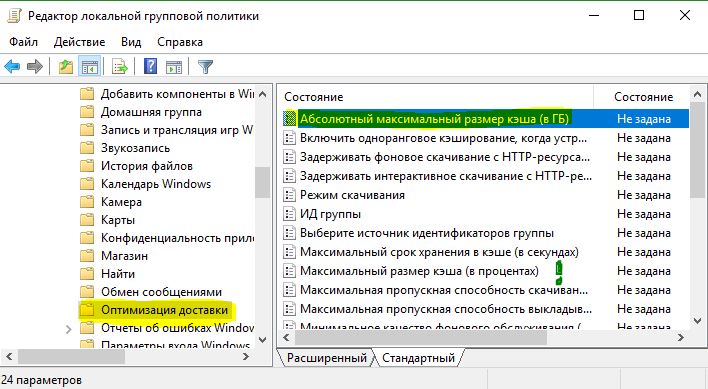Policy list horizontal scroll left arrow
The height and width of the screenshot is (389, 708).
click(286, 338)
